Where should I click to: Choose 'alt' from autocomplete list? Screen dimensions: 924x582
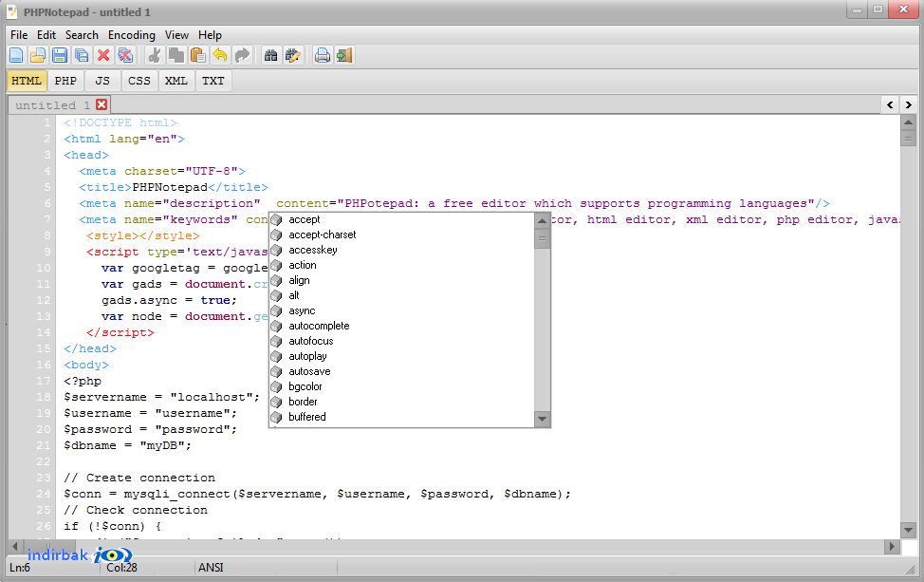(402, 295)
